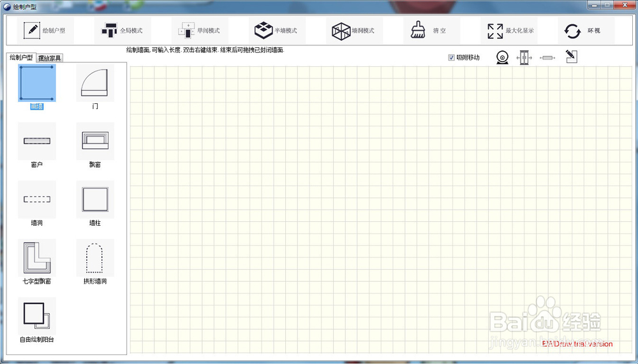Click the 清空 broom clear button
The image size is (638, 364).
pos(432,31)
